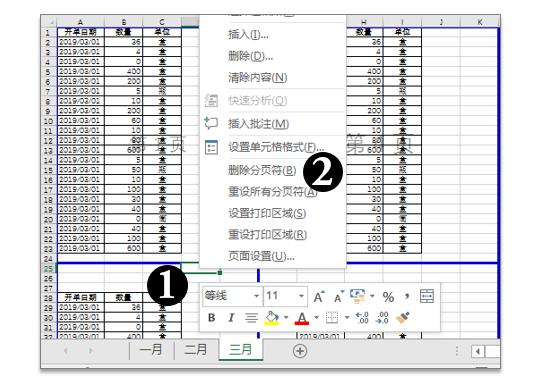Click row 28 cell 开单日期
Screen dimensions: 543x384
(81, 297)
